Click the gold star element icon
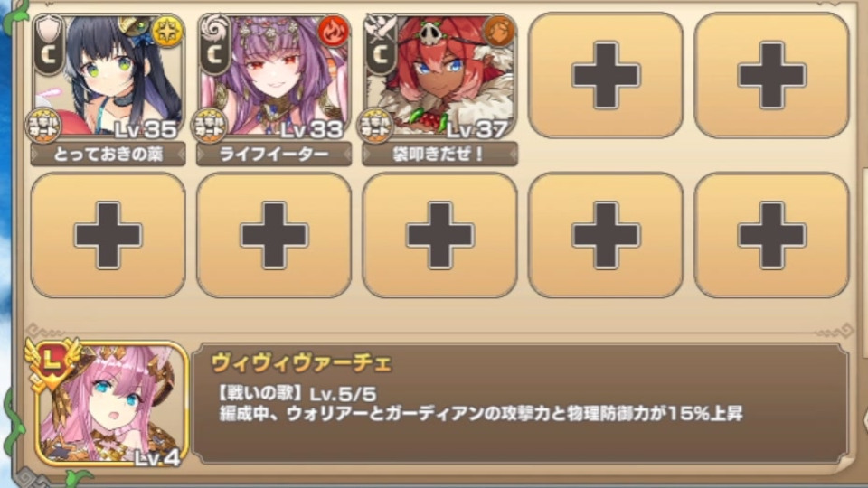The height and width of the screenshot is (488, 868). [x=167, y=31]
